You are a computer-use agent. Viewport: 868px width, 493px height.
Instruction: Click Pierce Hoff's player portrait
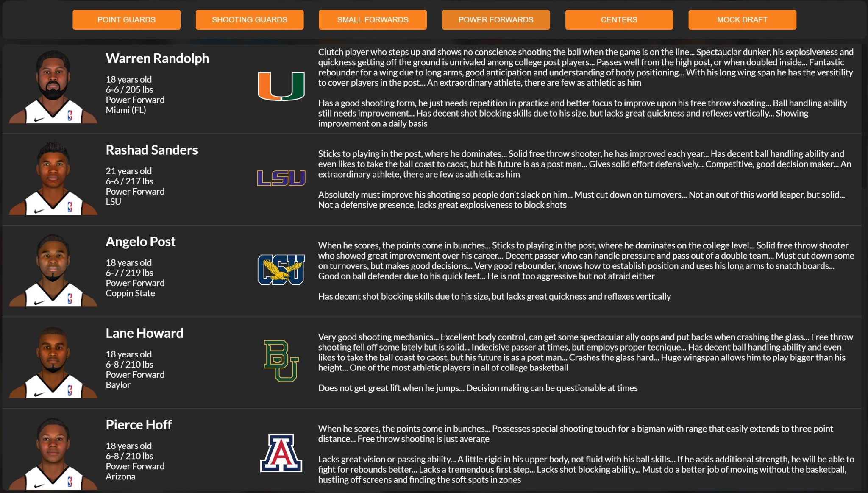[53, 454]
